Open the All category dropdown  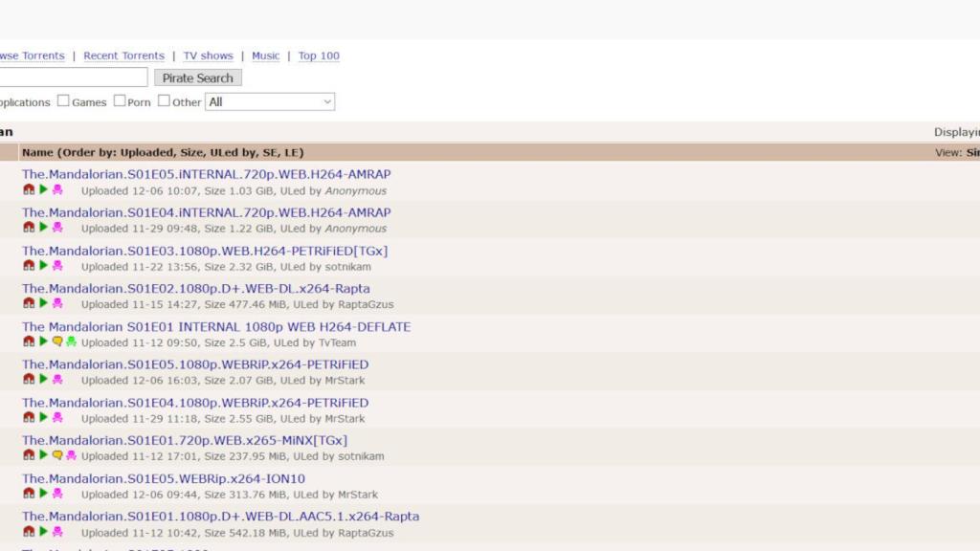click(x=270, y=101)
